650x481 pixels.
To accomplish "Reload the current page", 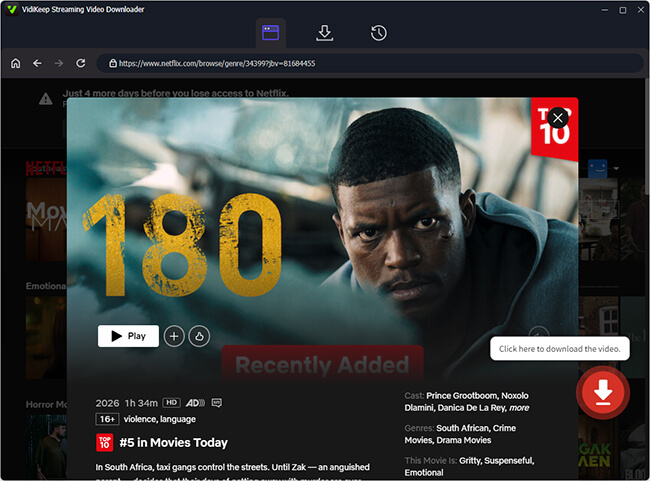I will (80, 63).
